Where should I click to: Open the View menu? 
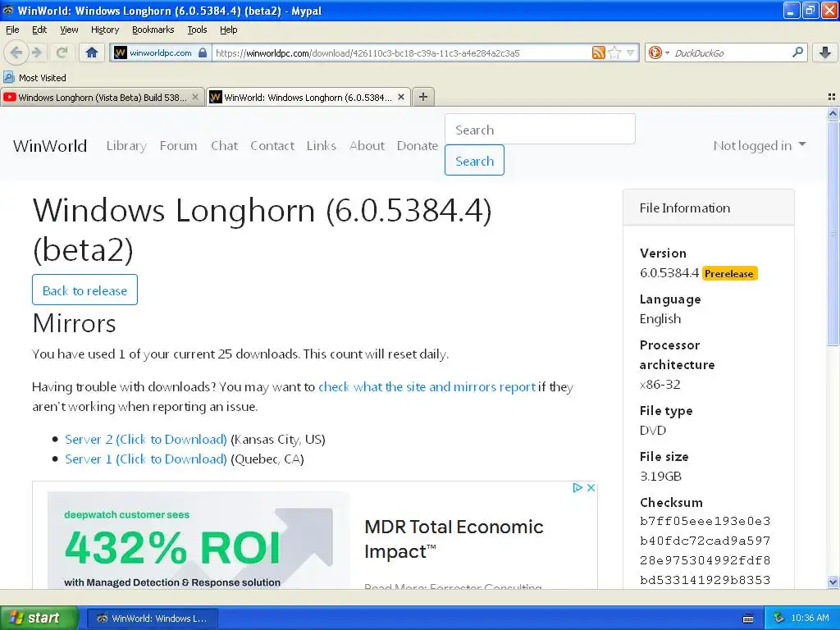tap(69, 30)
